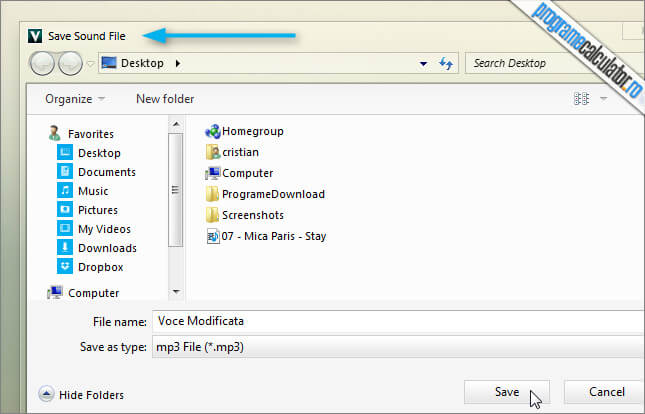Refresh the Desktop folder view
Screen dimensions: 645x414
point(446,63)
